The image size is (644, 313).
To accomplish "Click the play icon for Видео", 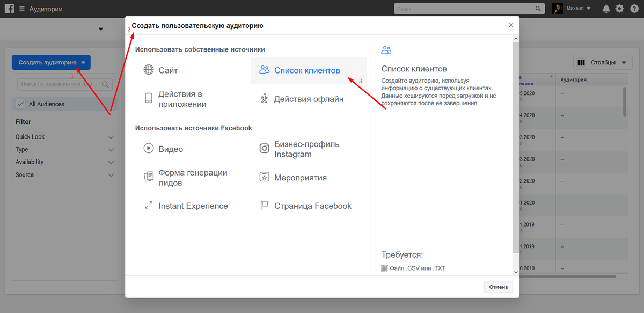I will click(149, 149).
